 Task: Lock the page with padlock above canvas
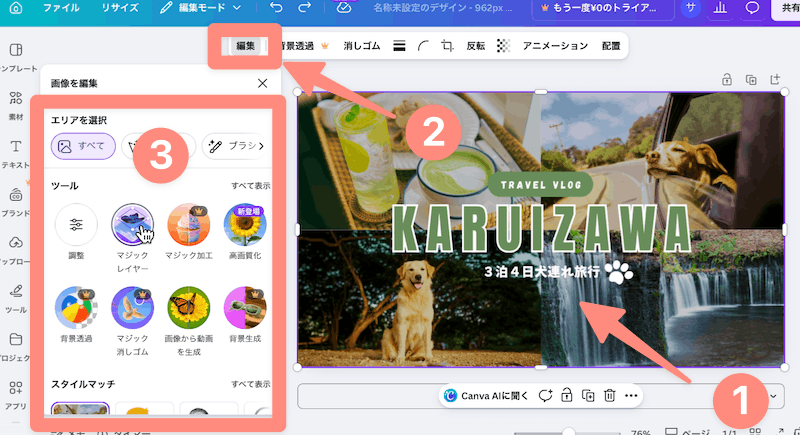(727, 80)
